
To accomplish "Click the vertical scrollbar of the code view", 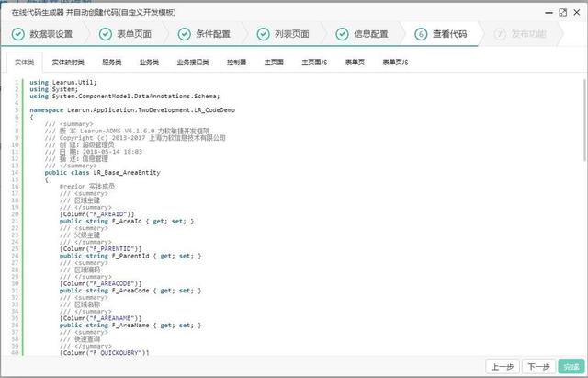I will (585, 120).
